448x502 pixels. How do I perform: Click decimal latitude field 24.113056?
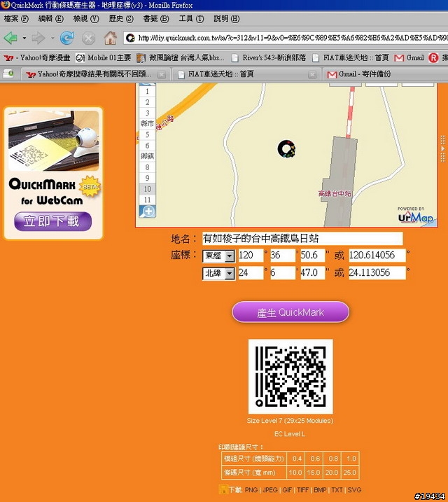pyautogui.click(x=377, y=273)
